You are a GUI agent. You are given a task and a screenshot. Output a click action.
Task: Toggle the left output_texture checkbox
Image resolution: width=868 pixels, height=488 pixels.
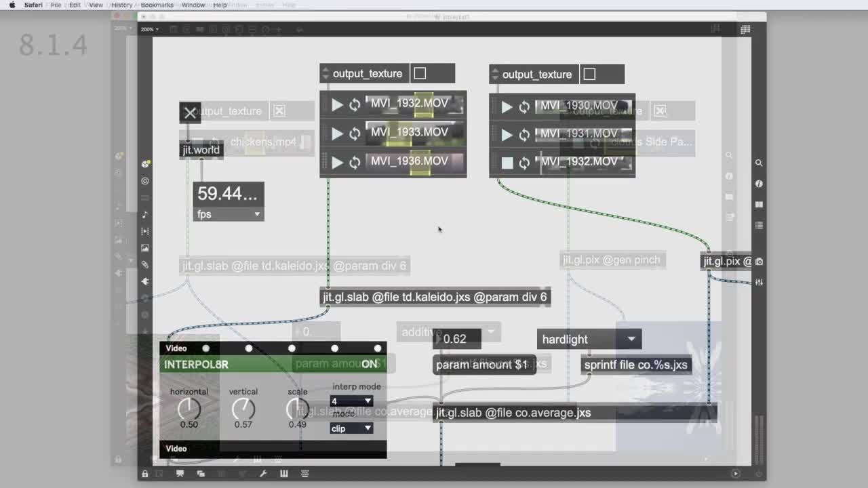(420, 73)
